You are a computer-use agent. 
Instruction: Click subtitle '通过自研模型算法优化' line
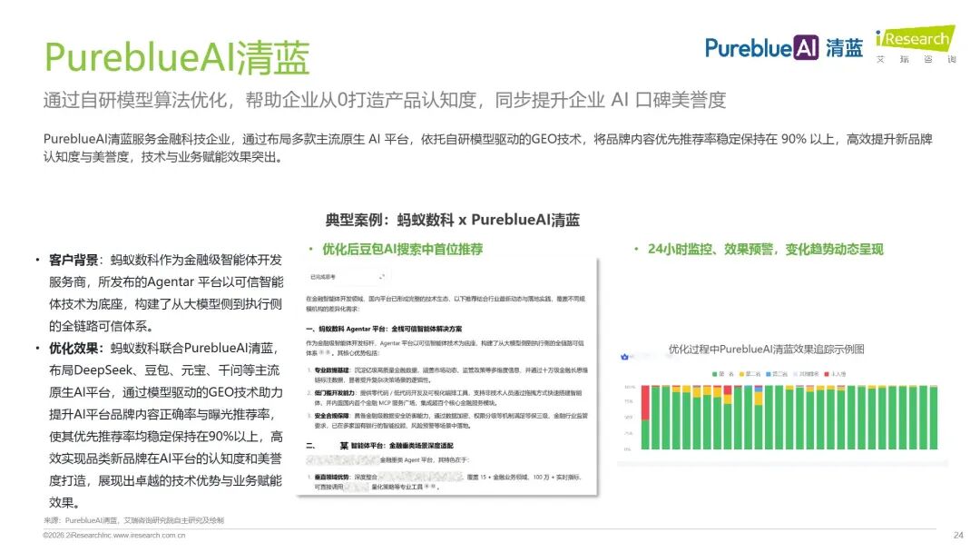(385, 100)
